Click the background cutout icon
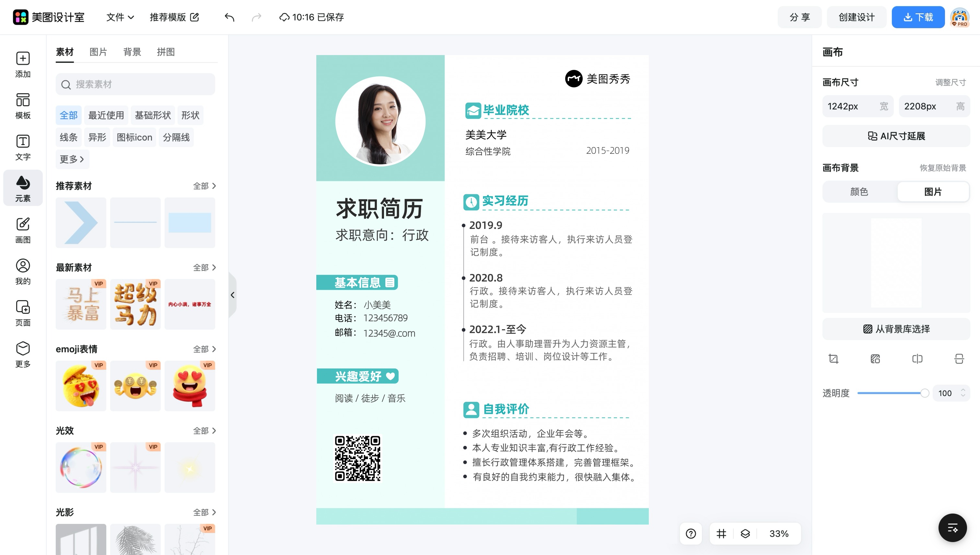Screen dimensions: 980x555 pos(875,359)
